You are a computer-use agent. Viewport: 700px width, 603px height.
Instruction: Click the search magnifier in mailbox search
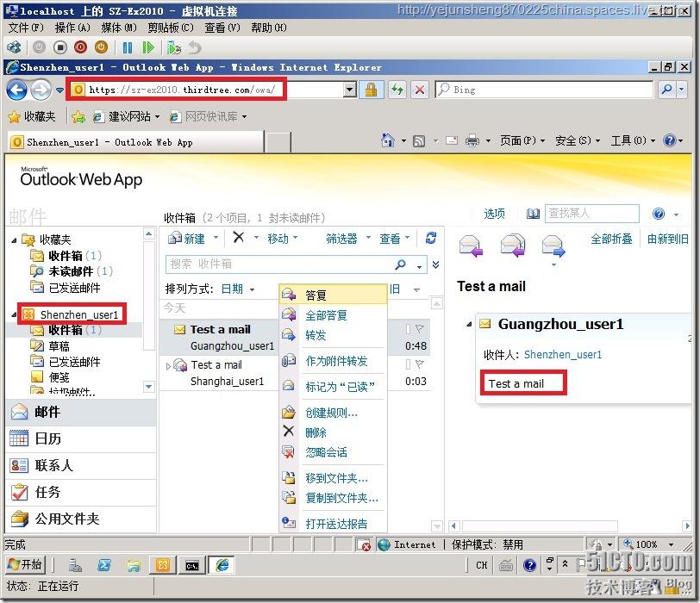(x=401, y=264)
